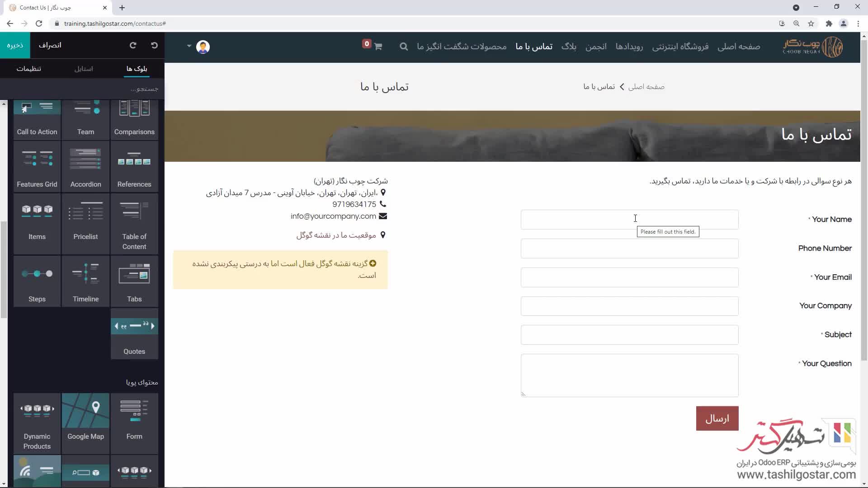Click the undo arrow in editor header

(154, 45)
